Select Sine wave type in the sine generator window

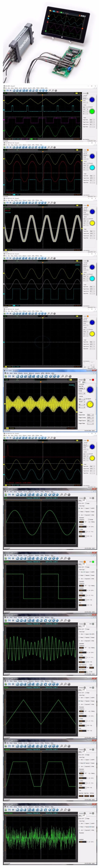(79, 508)
